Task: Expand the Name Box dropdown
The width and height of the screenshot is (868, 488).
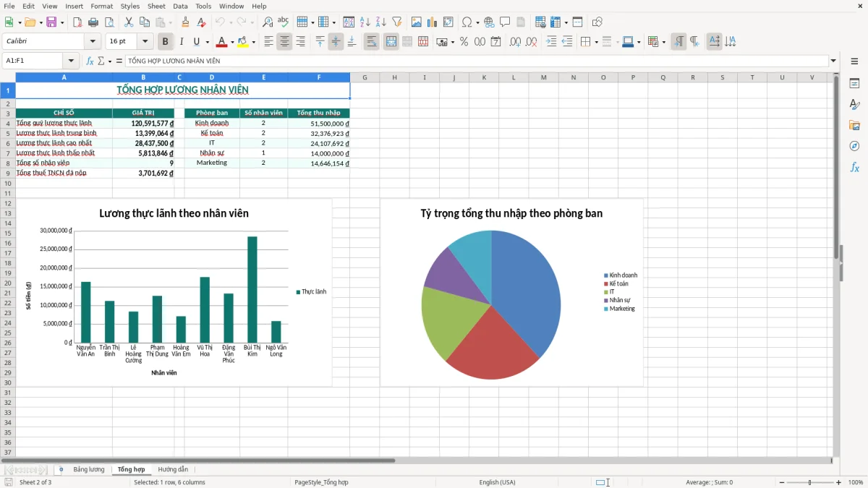Action: [x=71, y=61]
